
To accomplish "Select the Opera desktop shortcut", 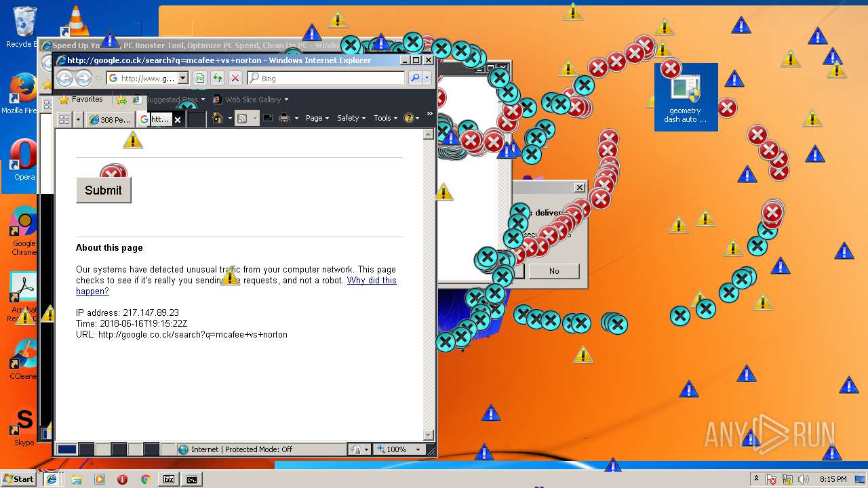I will pos(24,161).
